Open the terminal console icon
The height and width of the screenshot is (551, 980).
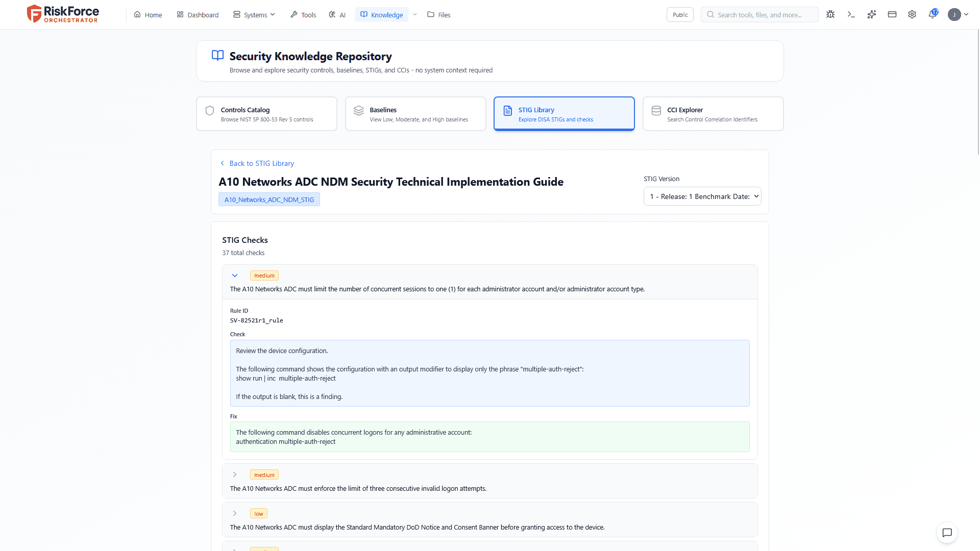pos(851,15)
